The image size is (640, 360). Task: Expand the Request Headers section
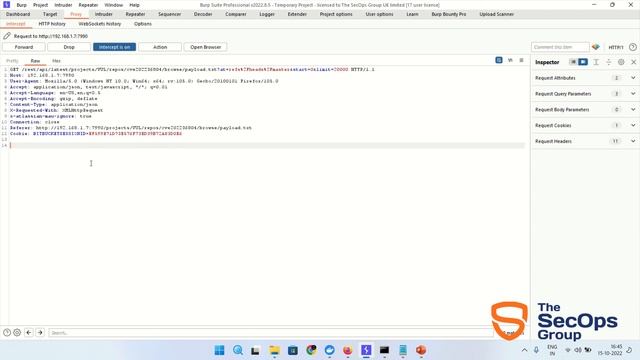585,141
